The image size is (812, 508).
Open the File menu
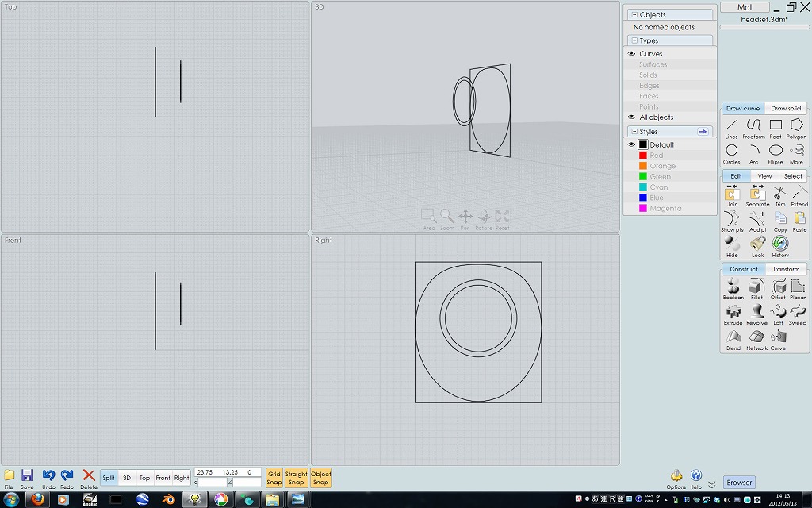tap(9, 479)
